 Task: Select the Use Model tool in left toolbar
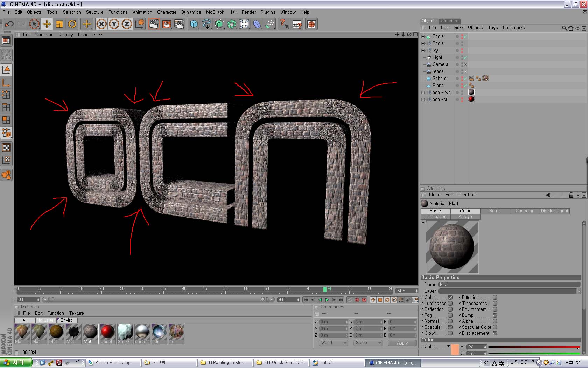6,70
